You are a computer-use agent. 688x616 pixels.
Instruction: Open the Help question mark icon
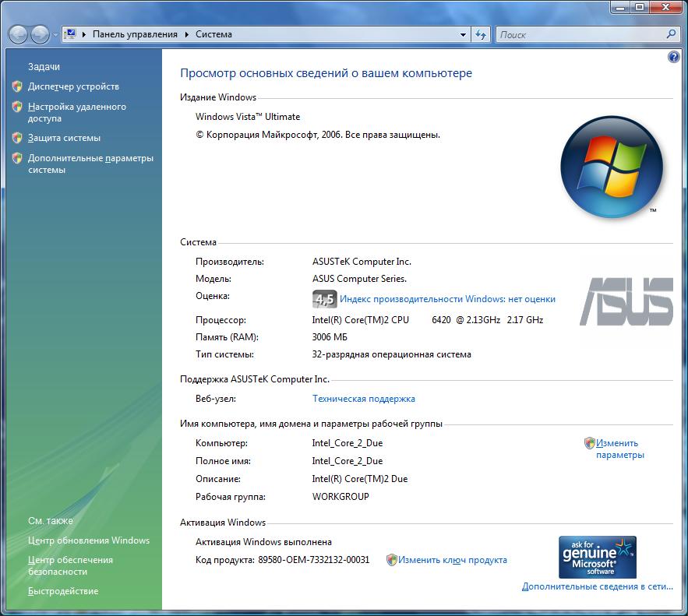(x=673, y=57)
